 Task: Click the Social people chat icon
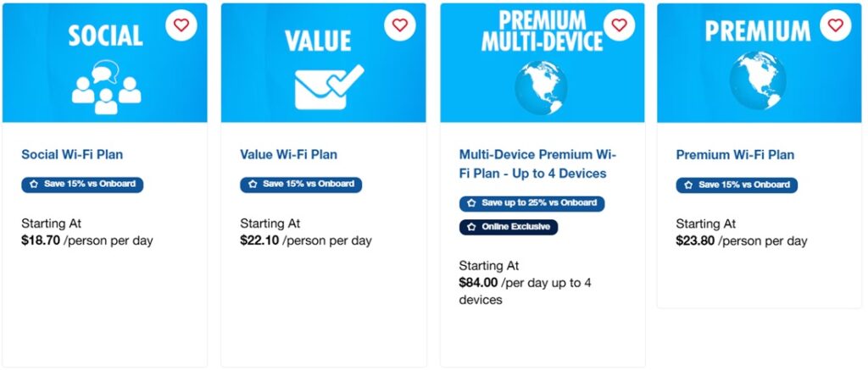click(x=106, y=86)
